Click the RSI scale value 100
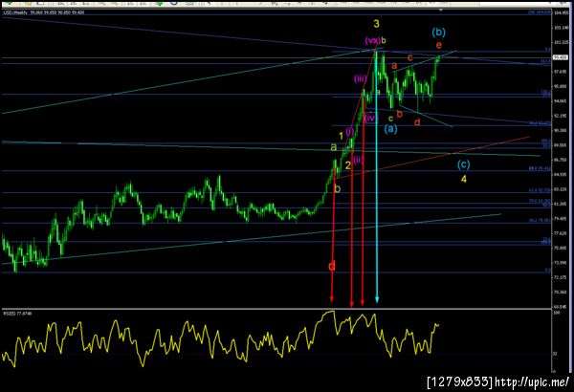 [557, 314]
